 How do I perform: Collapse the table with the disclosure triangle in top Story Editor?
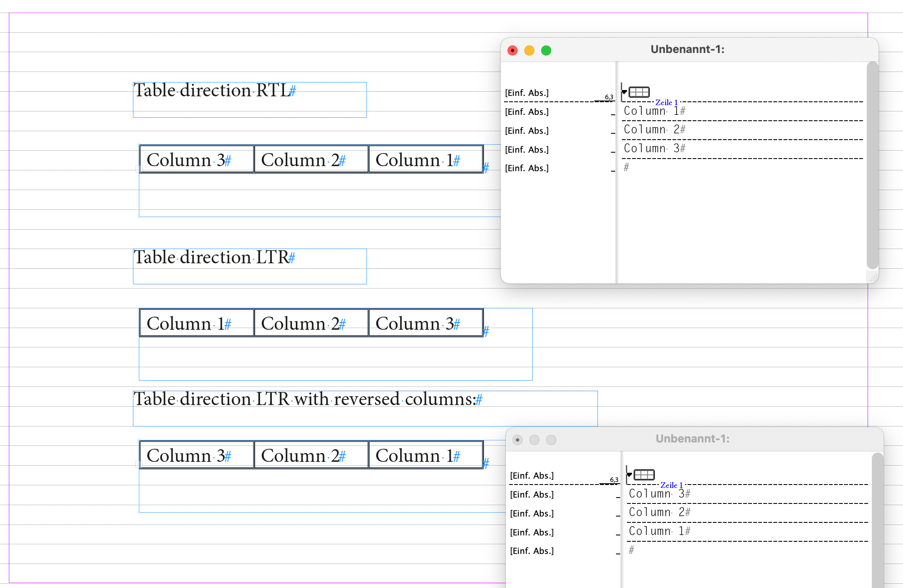[624, 91]
